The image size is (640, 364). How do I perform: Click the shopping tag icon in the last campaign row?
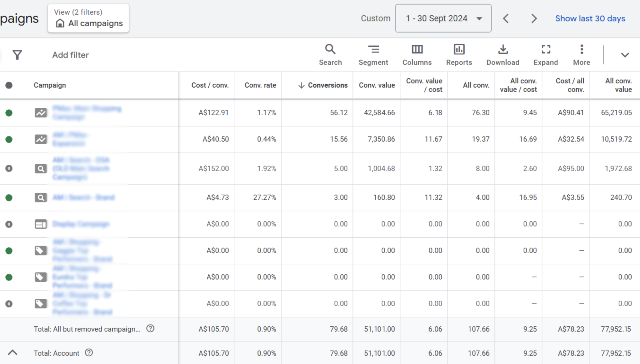click(41, 303)
